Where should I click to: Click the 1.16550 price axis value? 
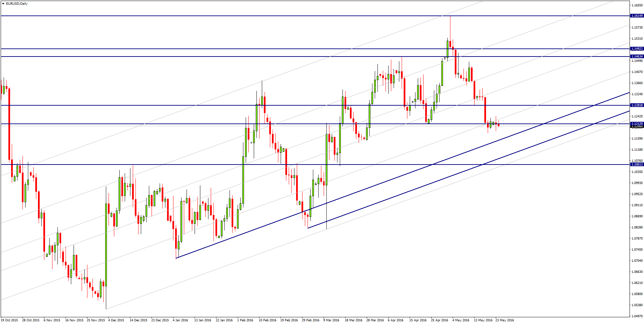pos(637,5)
